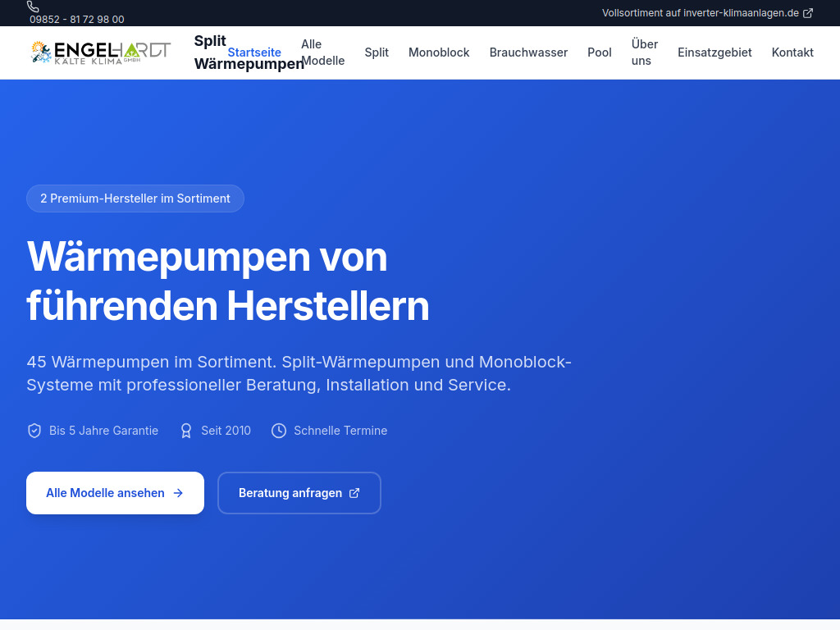Click the phone icon in the top bar
The image size is (840, 630).
[33, 7]
